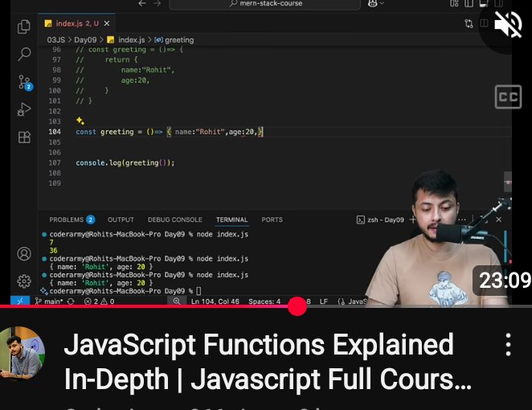Click line number 104 in the gutter

click(x=55, y=132)
